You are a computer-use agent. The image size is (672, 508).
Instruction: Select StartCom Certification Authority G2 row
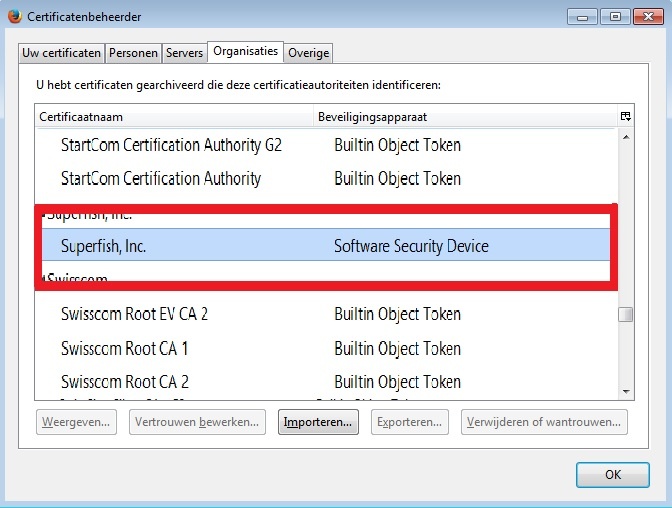[327, 145]
